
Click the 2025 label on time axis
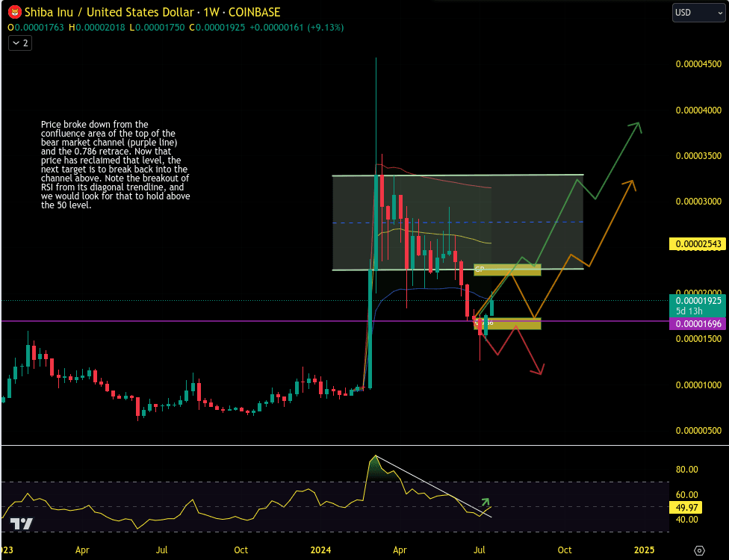[x=644, y=550]
